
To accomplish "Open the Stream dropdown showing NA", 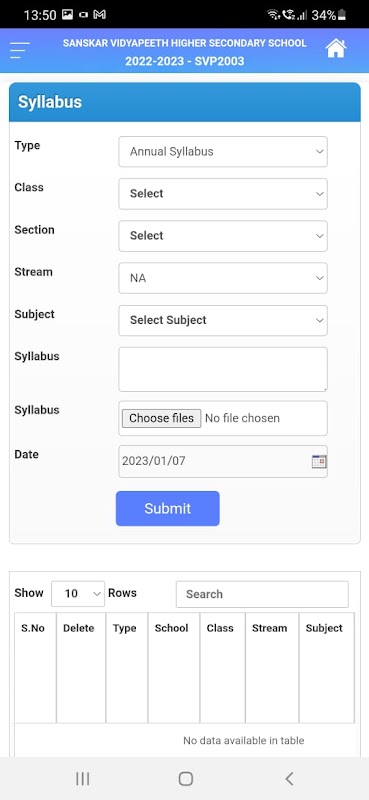I will pyautogui.click(x=223, y=278).
